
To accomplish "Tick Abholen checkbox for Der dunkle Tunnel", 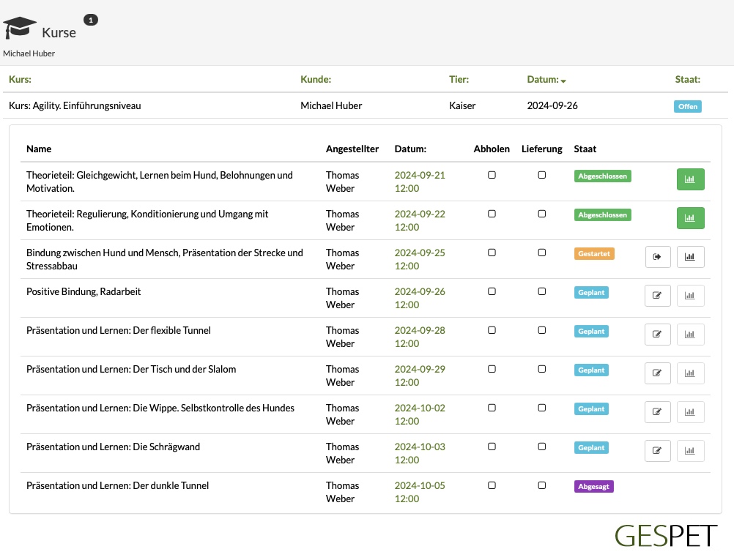I will coord(492,485).
